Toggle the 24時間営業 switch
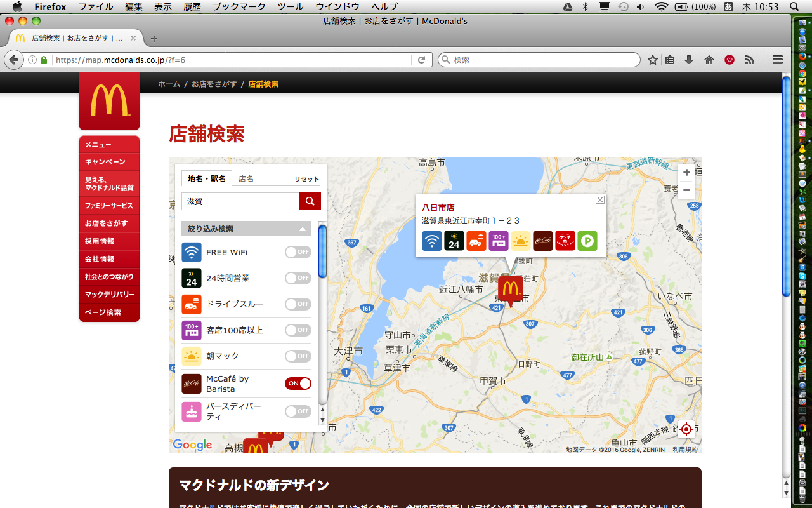Image resolution: width=812 pixels, height=508 pixels. pos(298,278)
